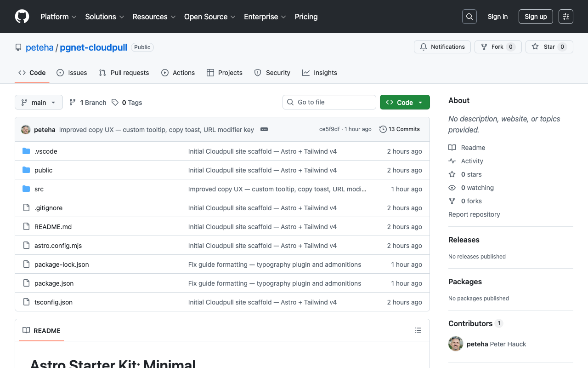Open the green Code dropdown
The width and height of the screenshot is (588, 368).
[405, 102]
